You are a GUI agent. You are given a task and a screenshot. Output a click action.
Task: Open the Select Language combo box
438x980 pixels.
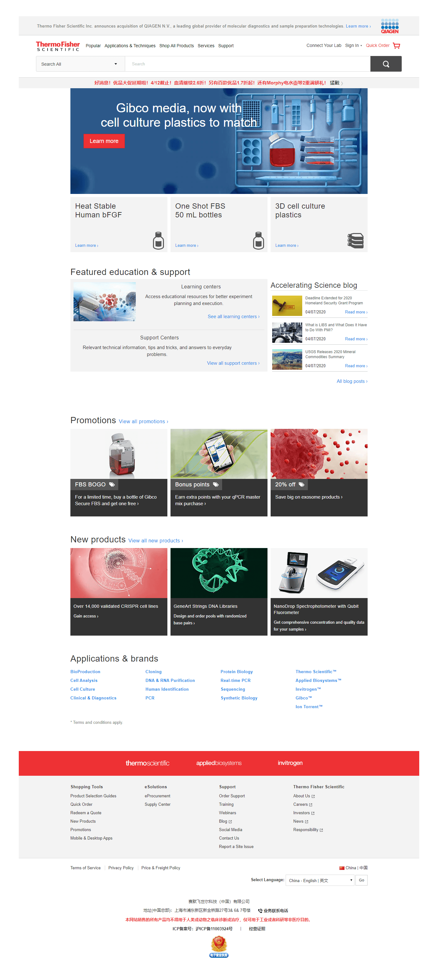click(x=320, y=880)
